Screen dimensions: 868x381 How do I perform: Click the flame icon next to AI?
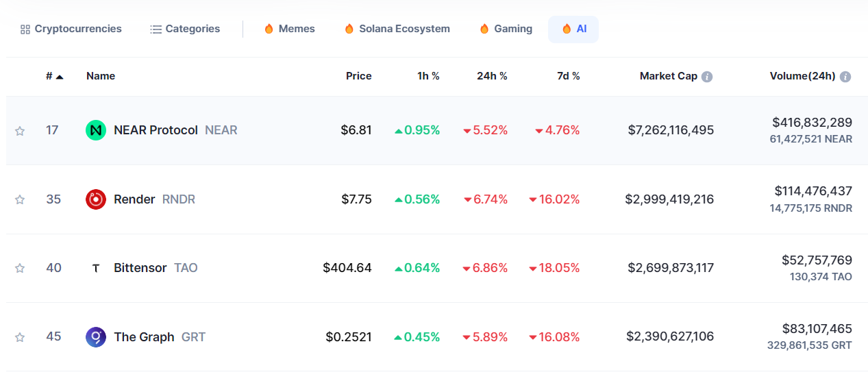click(567, 29)
